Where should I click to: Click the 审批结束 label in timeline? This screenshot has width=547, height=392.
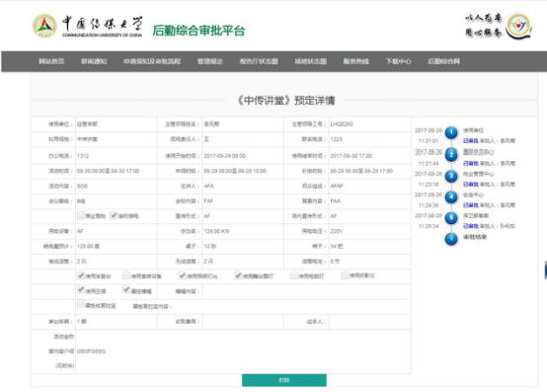(x=475, y=237)
